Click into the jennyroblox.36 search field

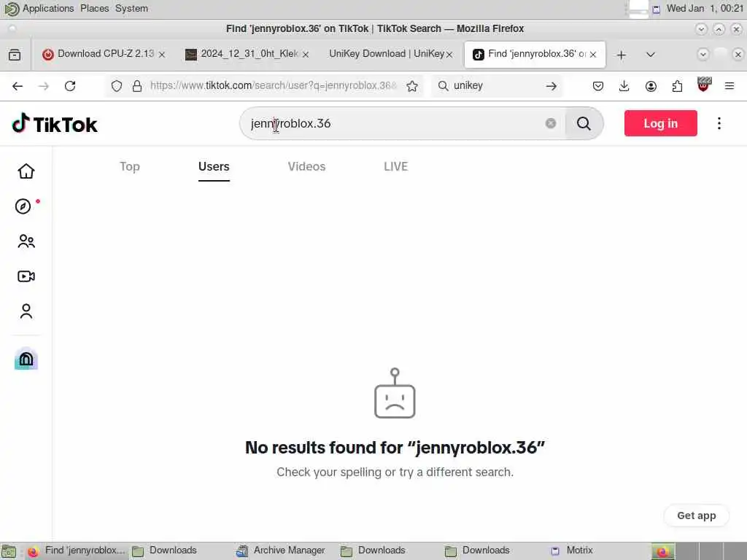click(x=395, y=124)
